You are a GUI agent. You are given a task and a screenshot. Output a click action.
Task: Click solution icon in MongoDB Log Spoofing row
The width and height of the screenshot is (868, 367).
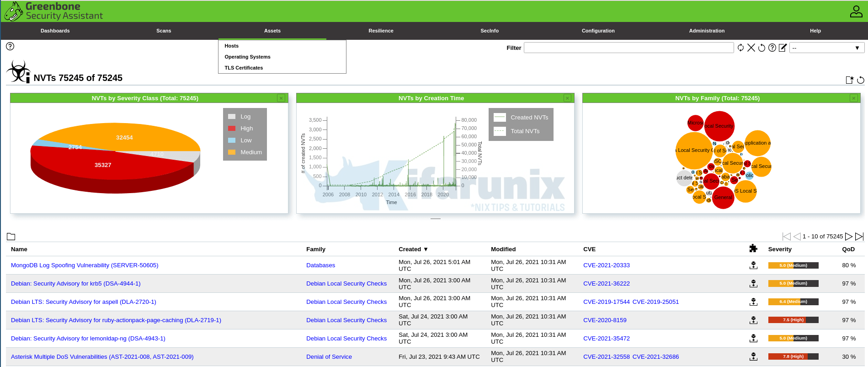(x=754, y=265)
